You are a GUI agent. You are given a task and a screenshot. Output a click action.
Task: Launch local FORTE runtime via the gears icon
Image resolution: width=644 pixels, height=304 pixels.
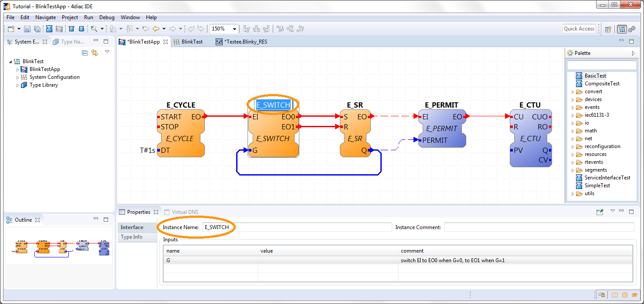click(x=632, y=29)
